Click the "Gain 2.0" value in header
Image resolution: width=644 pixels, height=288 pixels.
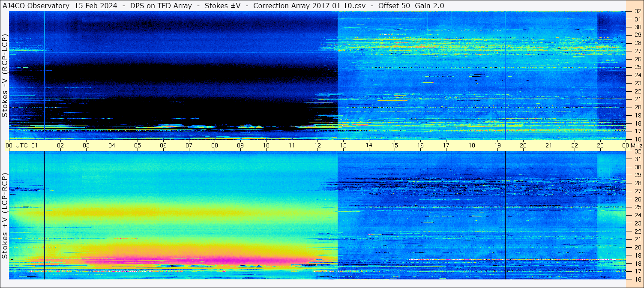[x=430, y=6]
